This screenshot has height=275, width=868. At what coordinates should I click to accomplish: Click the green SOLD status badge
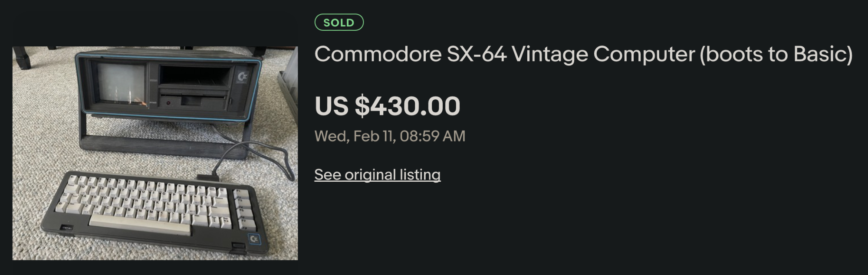click(x=339, y=23)
